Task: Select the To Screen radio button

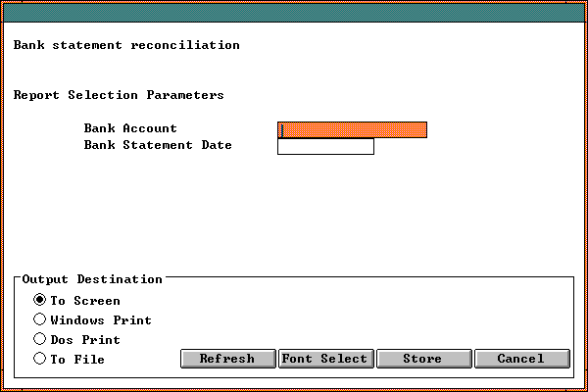Action: click(x=40, y=300)
